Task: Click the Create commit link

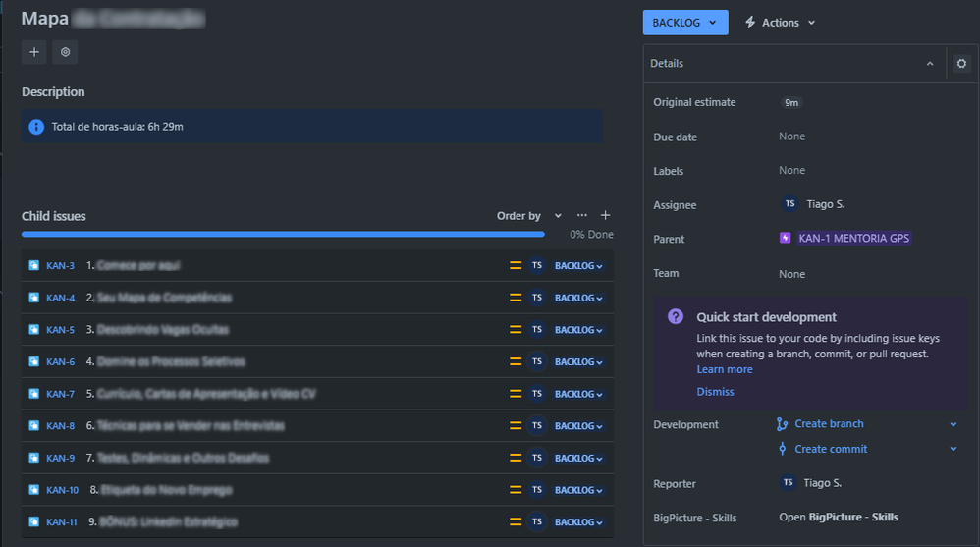Action: point(831,449)
